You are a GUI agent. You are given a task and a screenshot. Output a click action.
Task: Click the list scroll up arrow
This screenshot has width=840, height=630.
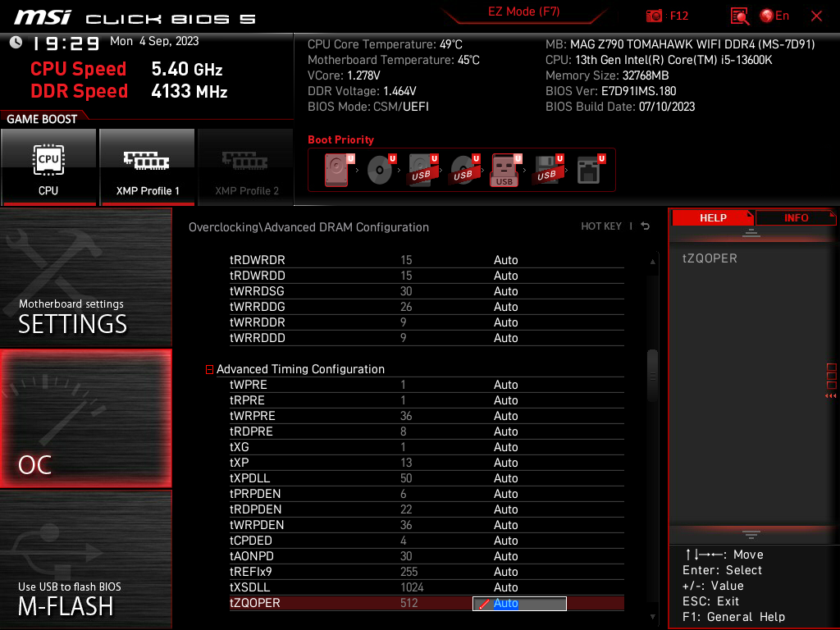click(x=652, y=262)
